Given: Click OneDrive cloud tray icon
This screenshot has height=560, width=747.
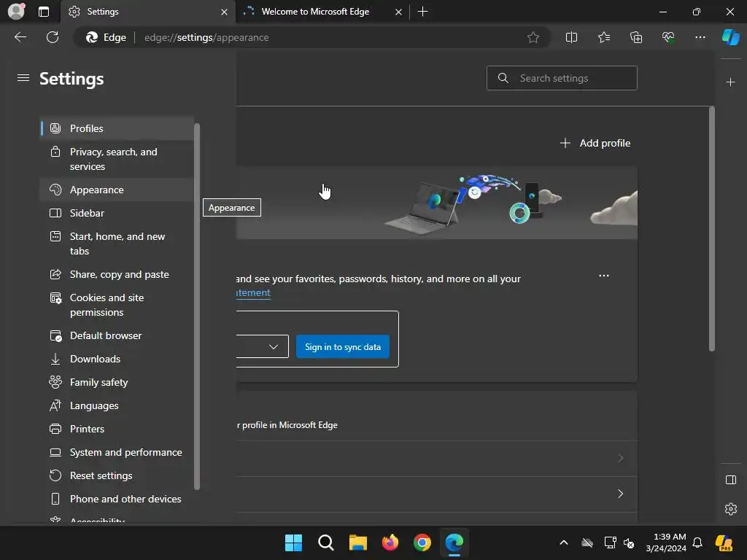Looking at the screenshot, I should click(587, 542).
